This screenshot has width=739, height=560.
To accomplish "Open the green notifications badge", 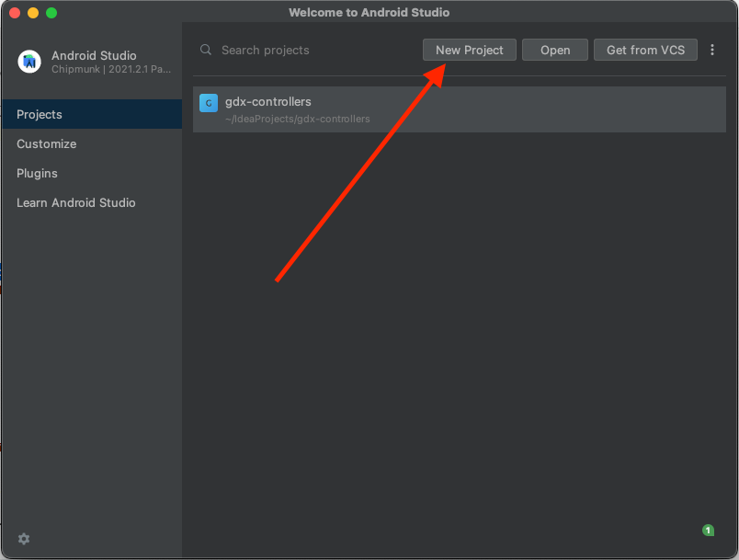I will pyautogui.click(x=708, y=531).
